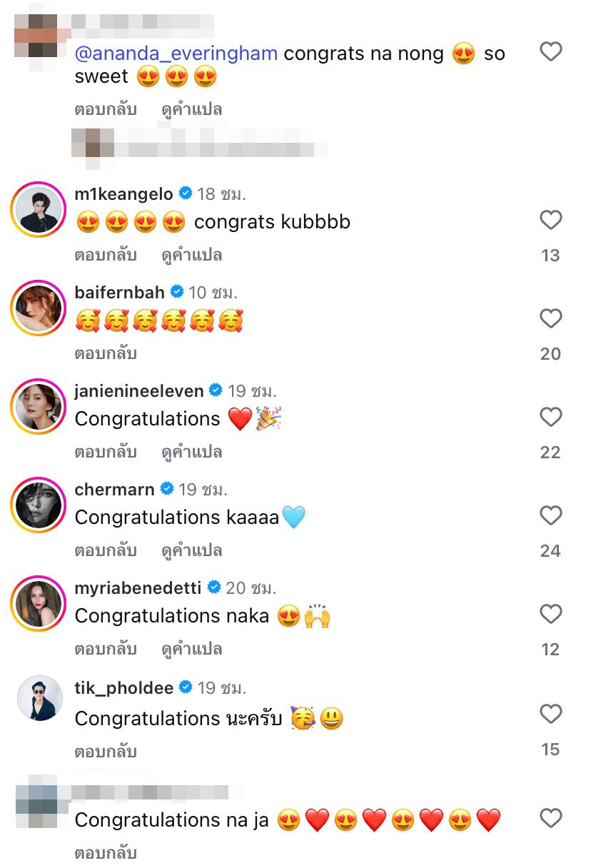Viewport: 591px width, 868px height.
Task: View chermarn's story via avatar
Action: [x=38, y=507]
